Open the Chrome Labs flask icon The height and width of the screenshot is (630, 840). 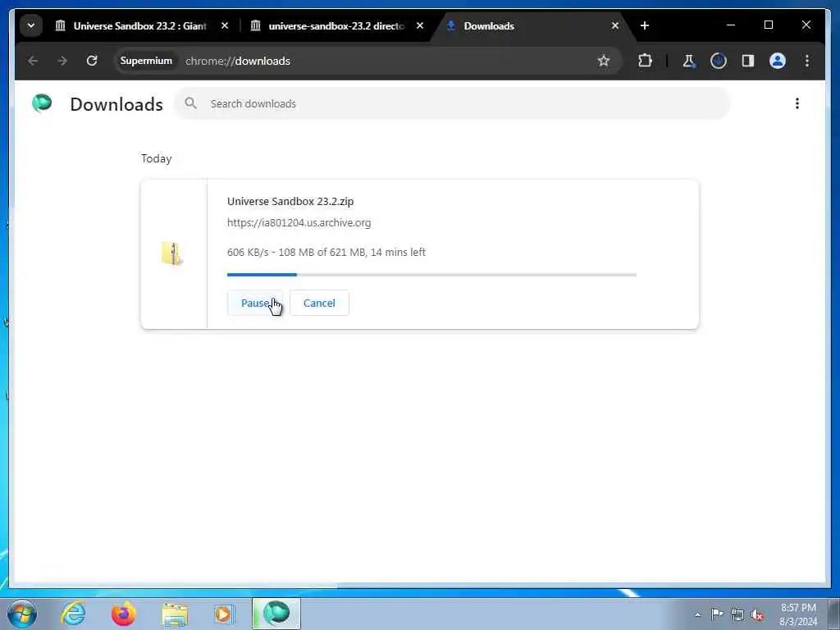(689, 61)
